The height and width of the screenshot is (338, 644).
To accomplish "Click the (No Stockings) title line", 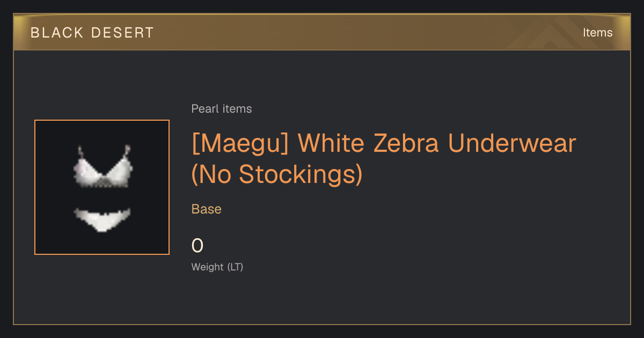I will 277,174.
